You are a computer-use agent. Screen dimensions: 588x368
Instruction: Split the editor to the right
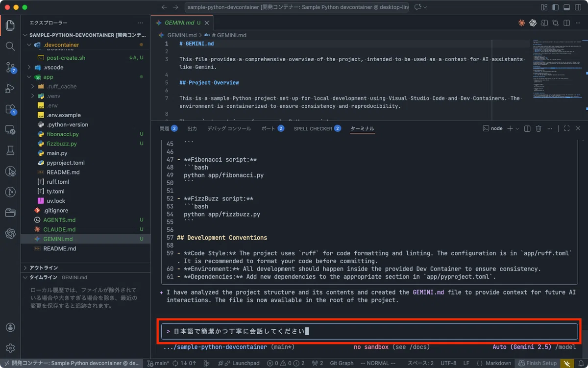point(567,23)
